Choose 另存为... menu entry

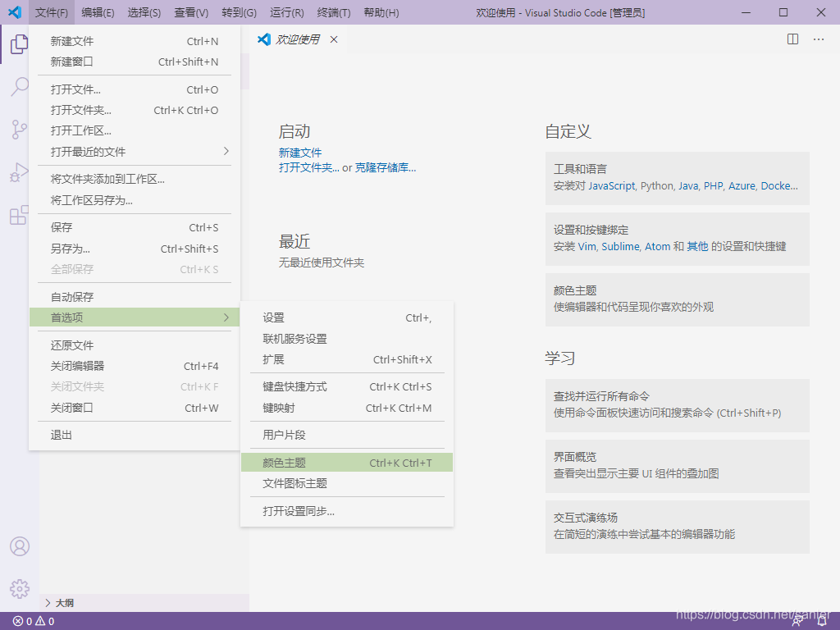click(x=135, y=249)
